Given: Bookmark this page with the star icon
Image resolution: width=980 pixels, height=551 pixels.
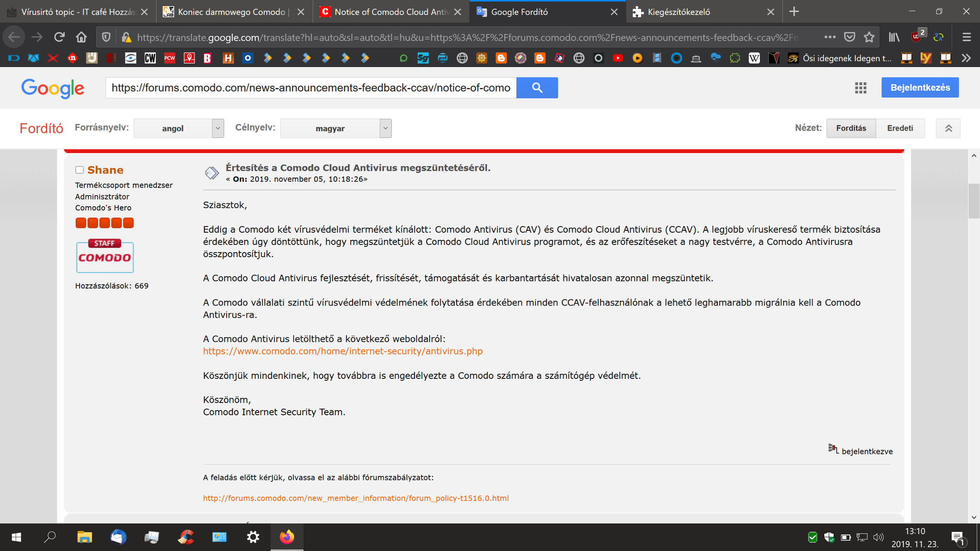Looking at the screenshot, I should [869, 37].
